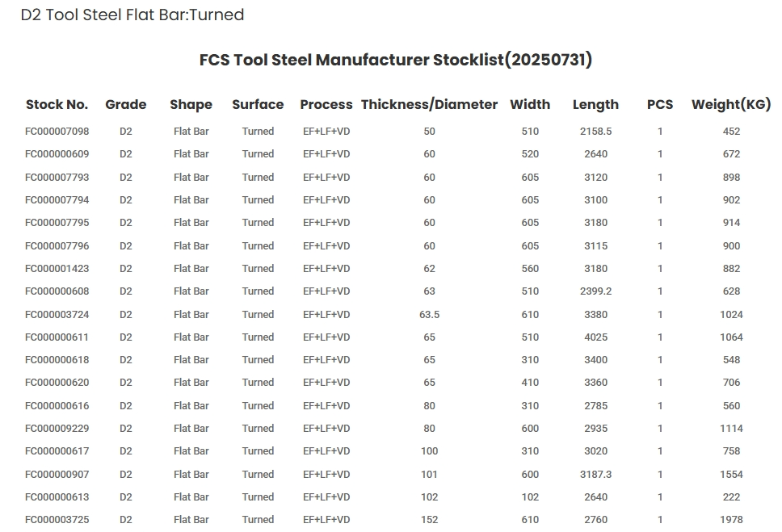The width and height of the screenshot is (782, 532).
Task: Click the PCS column header
Action: click(660, 104)
